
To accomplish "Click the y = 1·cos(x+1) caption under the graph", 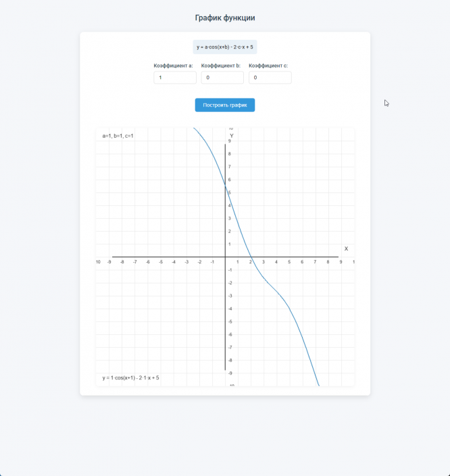I will (131, 378).
